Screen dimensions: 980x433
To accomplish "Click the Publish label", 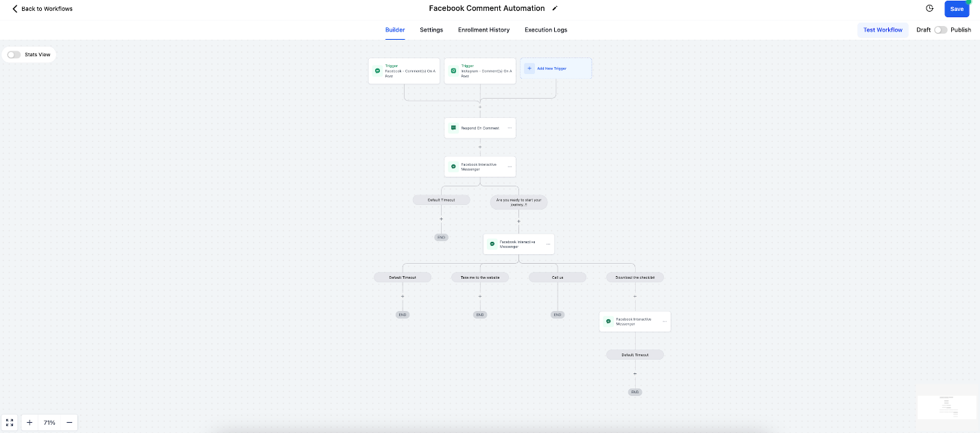I will tap(961, 29).
